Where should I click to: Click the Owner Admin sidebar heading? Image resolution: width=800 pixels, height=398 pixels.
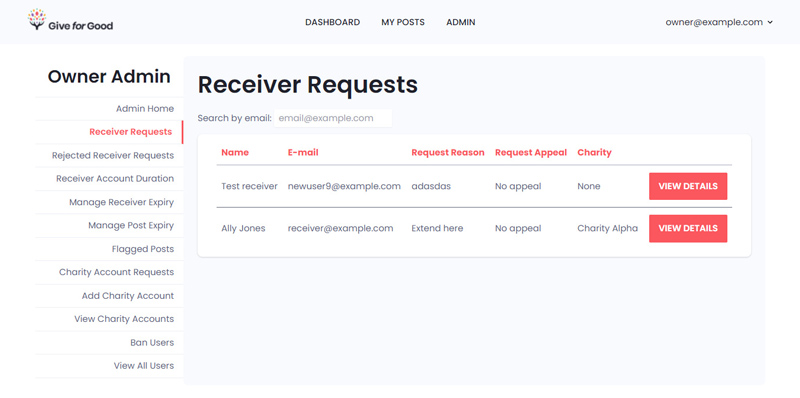[x=109, y=77]
